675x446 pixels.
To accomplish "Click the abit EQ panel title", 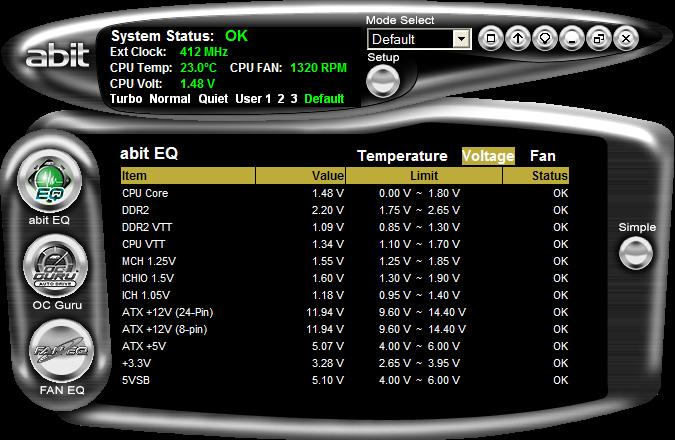I will pyautogui.click(x=149, y=153).
